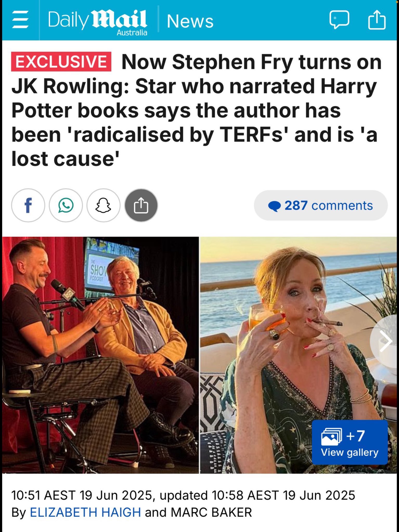This screenshot has height=532, width=399.
Task: Tap the Stephen Fry article headline
Action: coord(197,110)
